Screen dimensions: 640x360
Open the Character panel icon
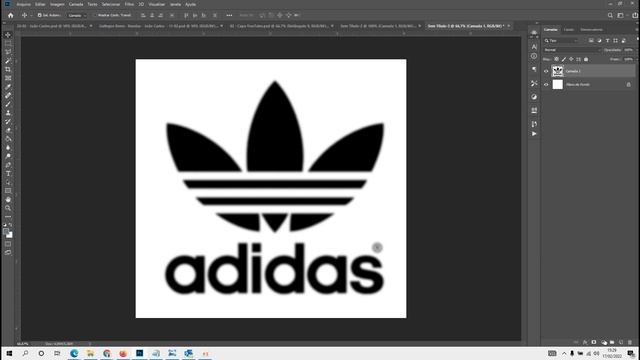click(534, 47)
